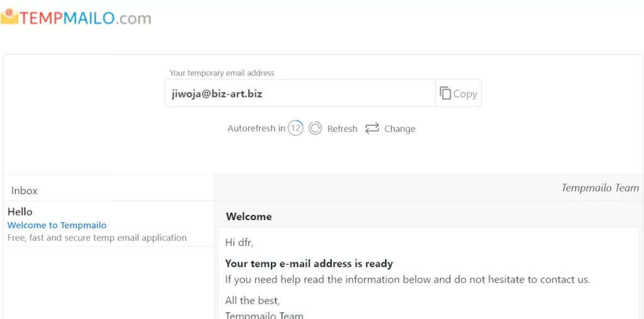Click the message preview snippet text

point(97,238)
